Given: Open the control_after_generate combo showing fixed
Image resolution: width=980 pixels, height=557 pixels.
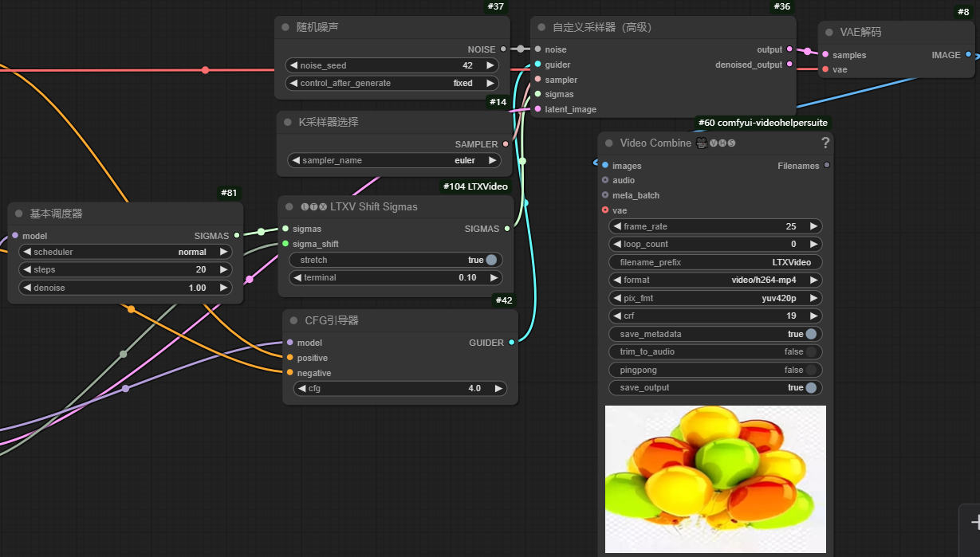Looking at the screenshot, I should point(392,83).
